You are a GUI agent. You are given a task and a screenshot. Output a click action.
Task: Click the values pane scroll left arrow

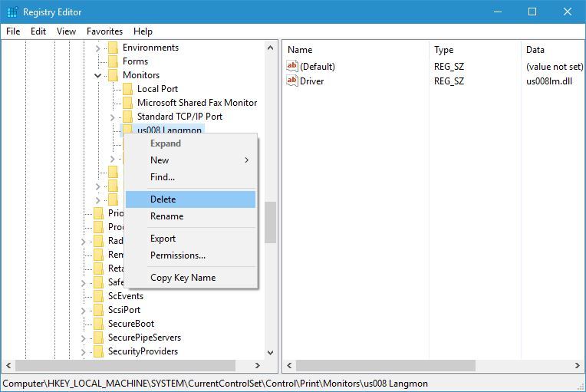pos(289,365)
